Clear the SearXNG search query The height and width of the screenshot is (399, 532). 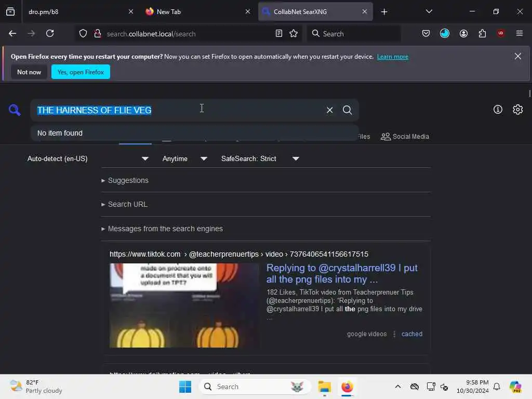coord(329,110)
